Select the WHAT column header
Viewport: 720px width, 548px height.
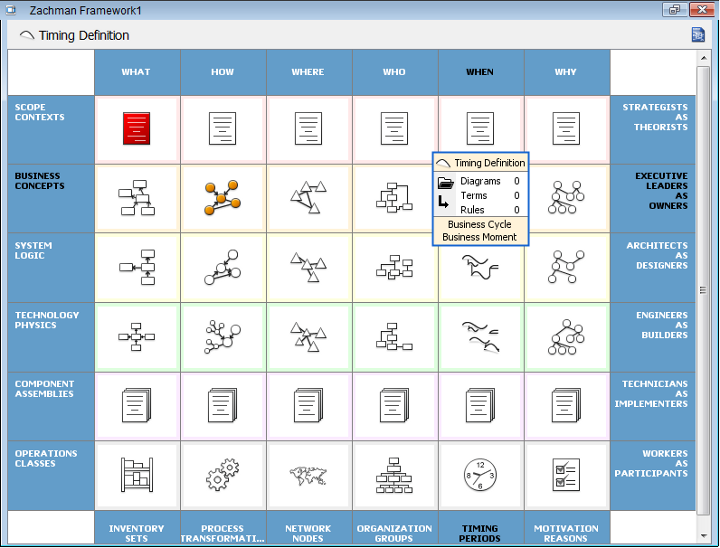(x=136, y=72)
